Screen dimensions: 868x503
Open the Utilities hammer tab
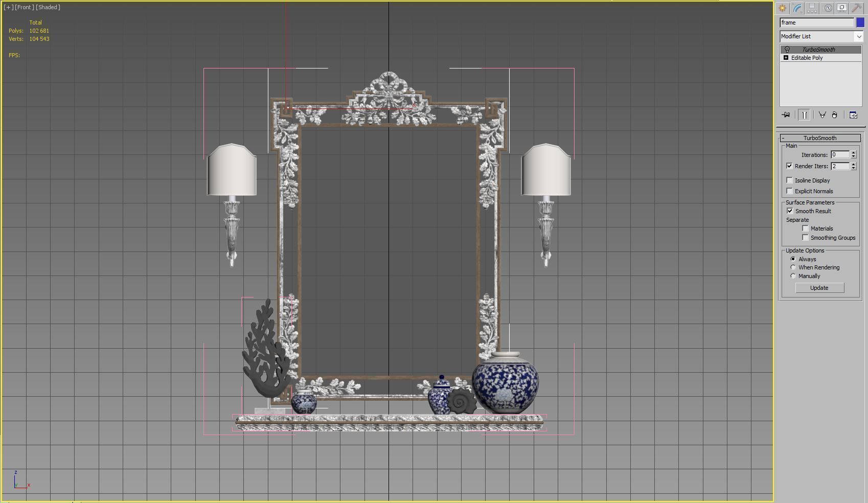coord(856,8)
